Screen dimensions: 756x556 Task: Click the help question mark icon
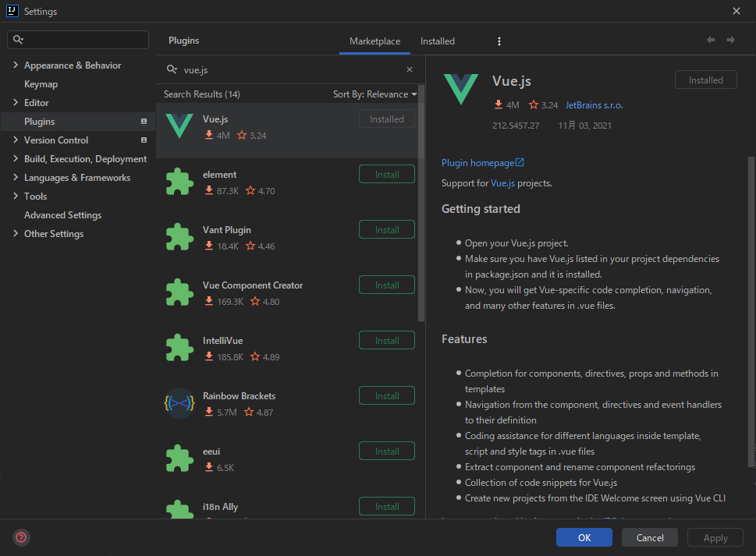point(20,537)
